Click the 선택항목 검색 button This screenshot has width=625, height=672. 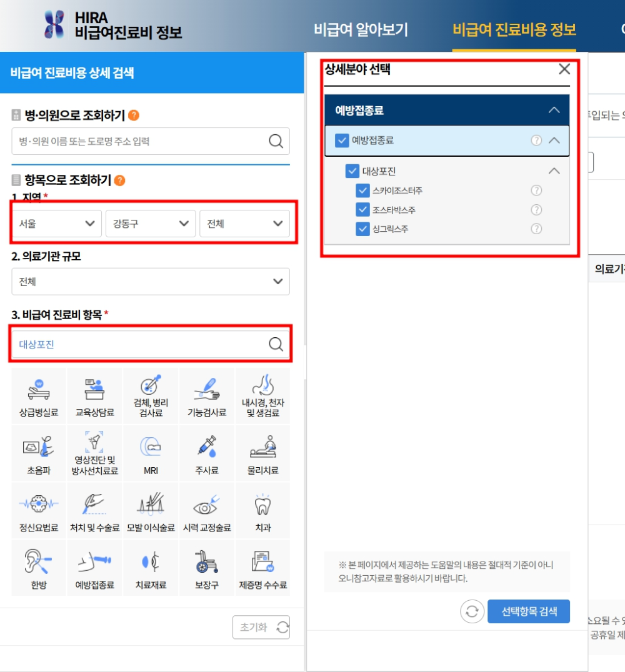[x=529, y=611]
